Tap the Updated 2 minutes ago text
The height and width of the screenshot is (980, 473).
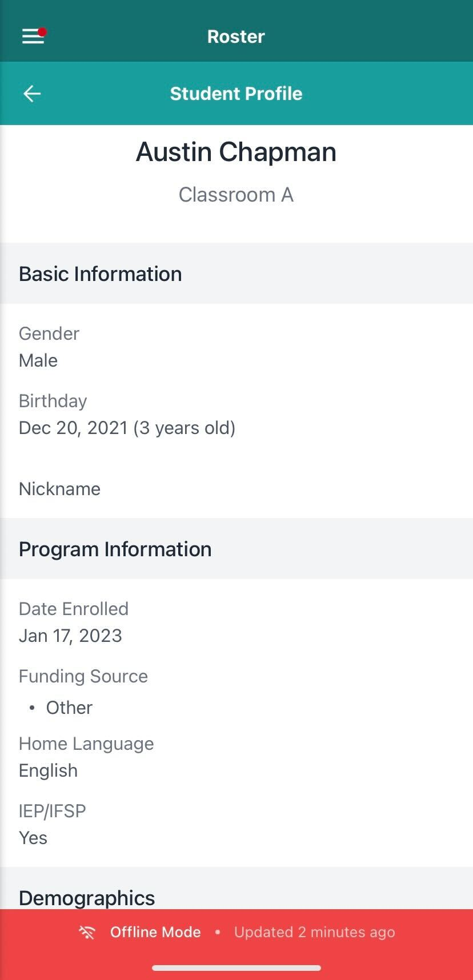(x=314, y=933)
